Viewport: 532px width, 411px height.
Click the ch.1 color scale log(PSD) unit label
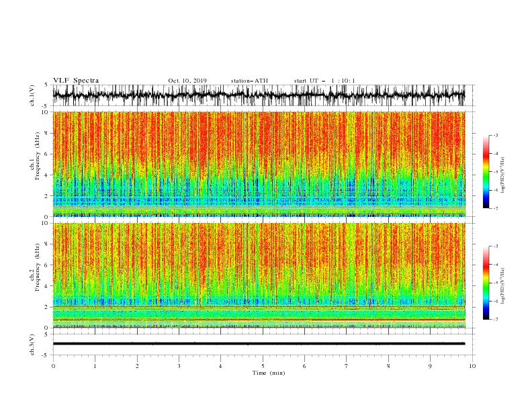coord(503,175)
